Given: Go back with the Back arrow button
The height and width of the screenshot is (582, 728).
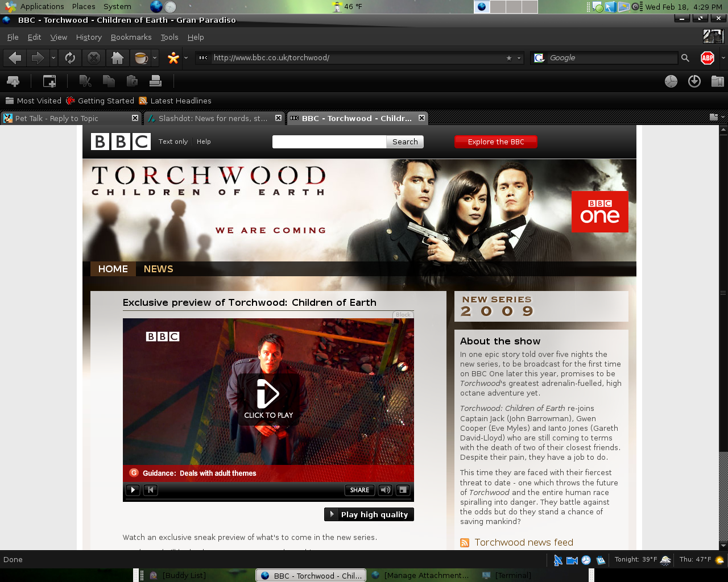Looking at the screenshot, I should pos(15,58).
